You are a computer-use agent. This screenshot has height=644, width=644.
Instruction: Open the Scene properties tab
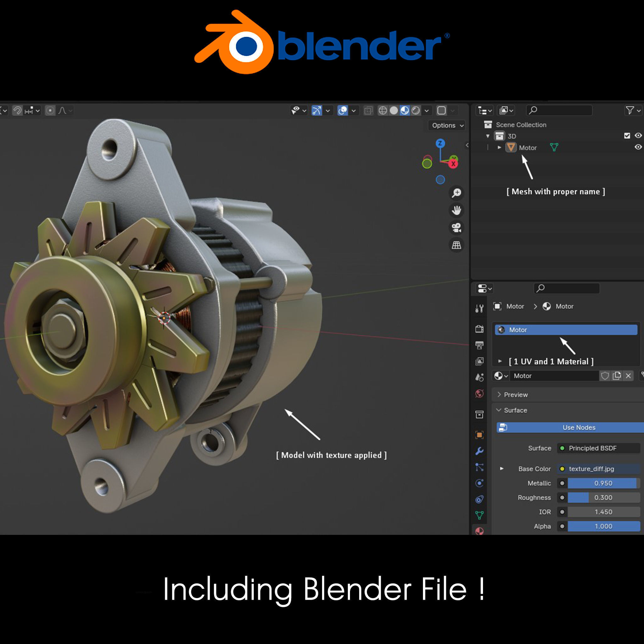pyautogui.click(x=479, y=377)
